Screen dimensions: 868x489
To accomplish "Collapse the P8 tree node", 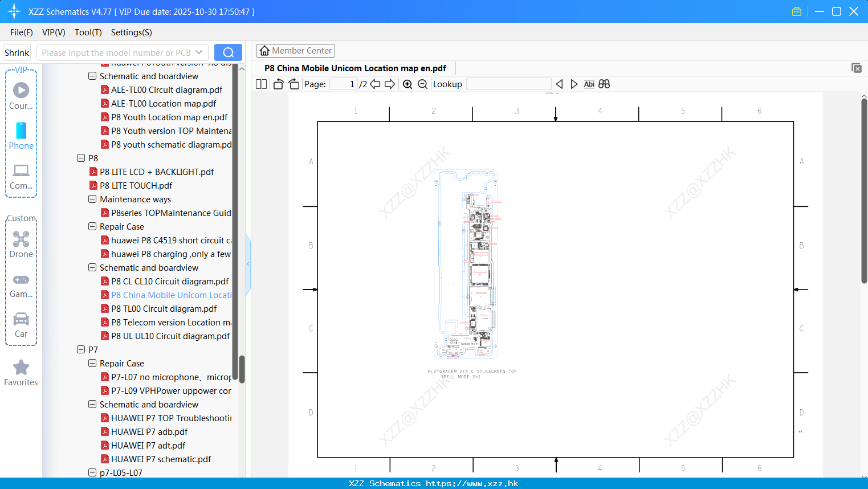I will (x=81, y=158).
